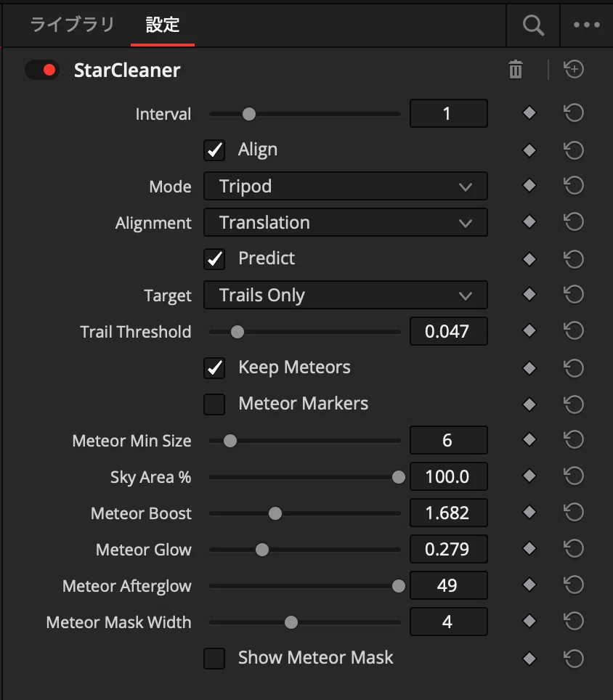Add keyframe for Keep Meteors
The width and height of the screenshot is (613, 700).
529,368
